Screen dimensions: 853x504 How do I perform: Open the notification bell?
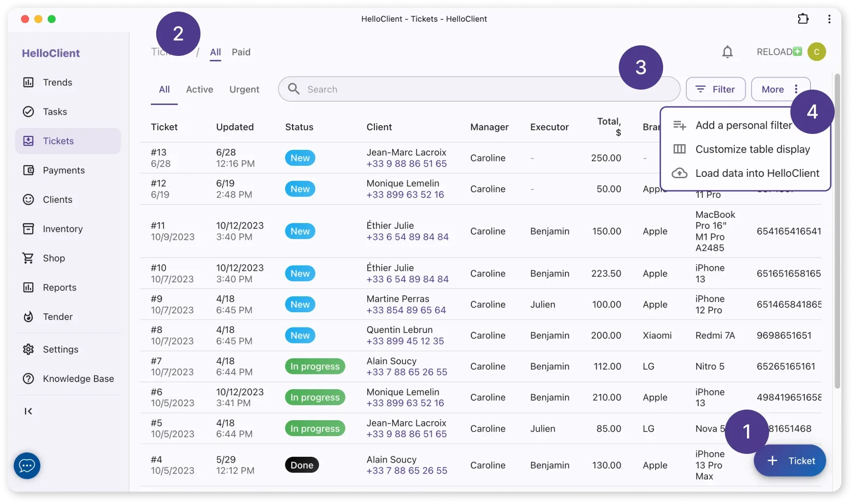pos(727,52)
